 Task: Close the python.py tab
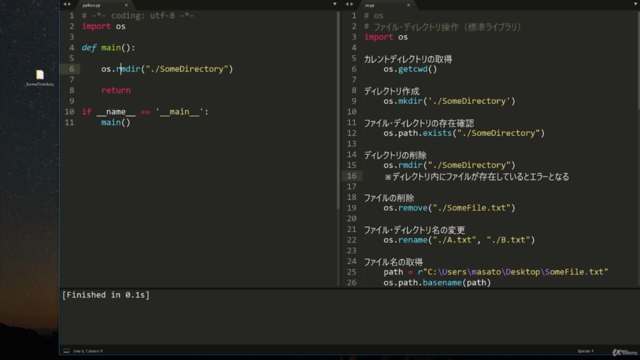pos(126,5)
